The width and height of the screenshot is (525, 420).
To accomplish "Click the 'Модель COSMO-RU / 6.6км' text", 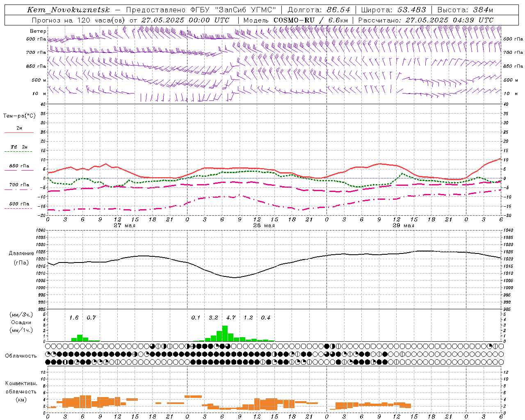I will (x=296, y=20).
